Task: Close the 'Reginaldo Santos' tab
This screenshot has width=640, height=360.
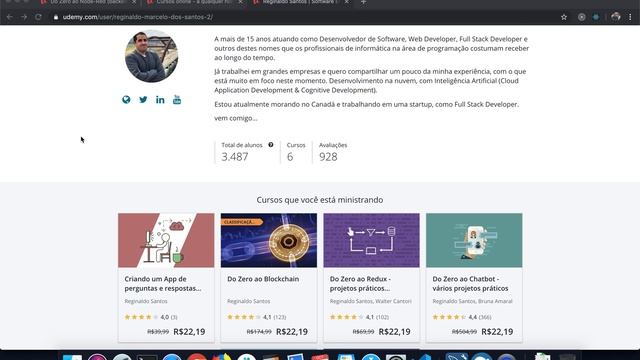Action: [347, 2]
